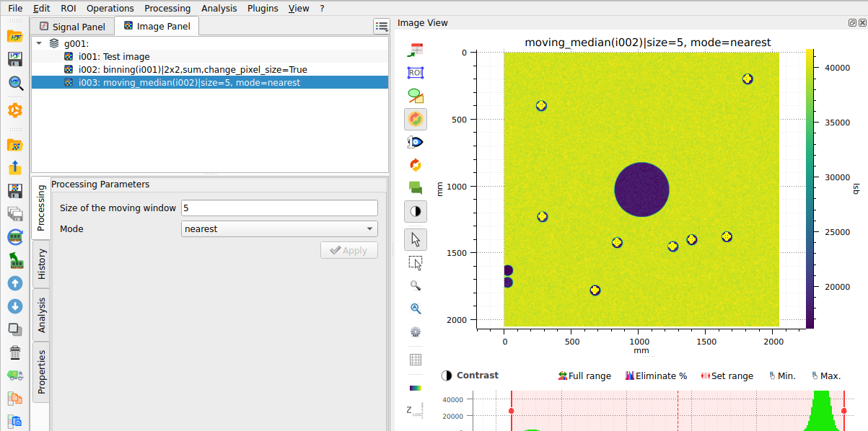
Task: Select the Processing vertical tab
Action: click(x=41, y=208)
